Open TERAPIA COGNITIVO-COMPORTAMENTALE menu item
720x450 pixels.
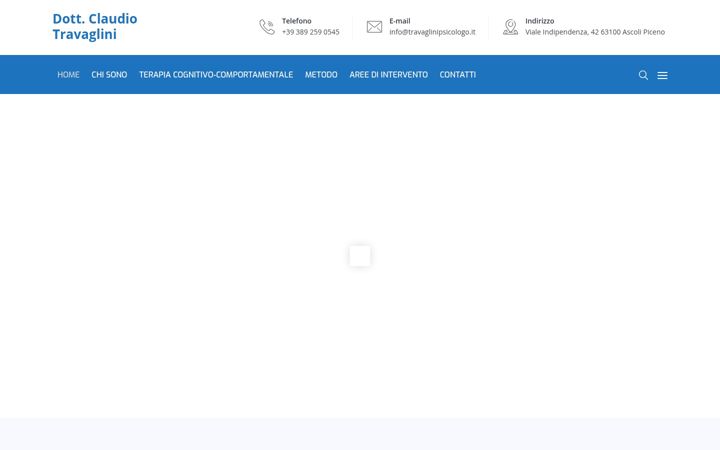tap(216, 74)
